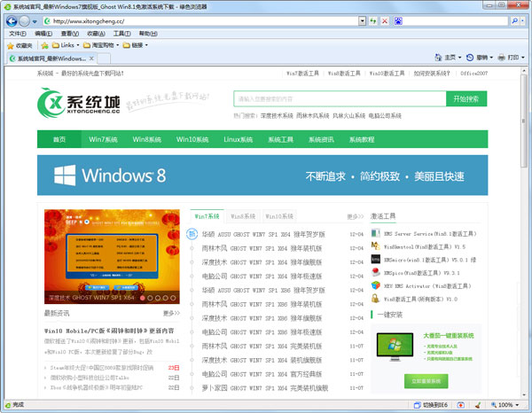
Task: Click the 深度技术 GHOST WIN7 slideshow image
Action: tap(112, 256)
